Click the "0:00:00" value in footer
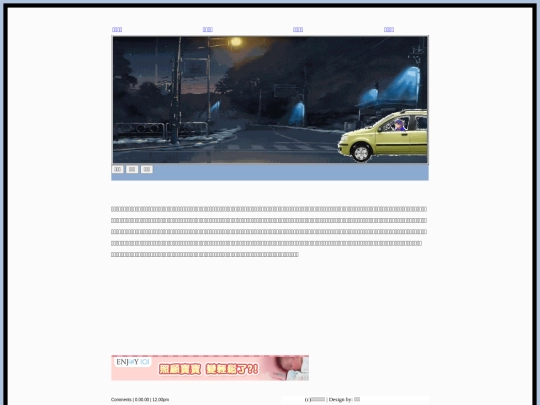The height and width of the screenshot is (405, 540). pos(142,399)
